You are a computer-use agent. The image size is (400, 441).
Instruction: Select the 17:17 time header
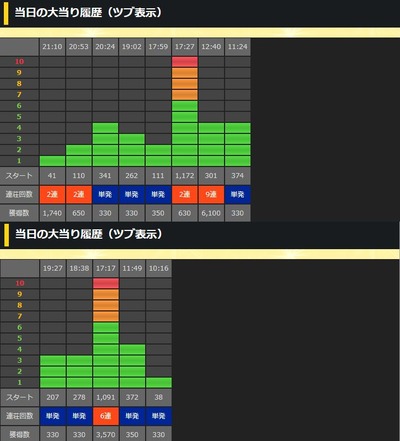coord(106,268)
